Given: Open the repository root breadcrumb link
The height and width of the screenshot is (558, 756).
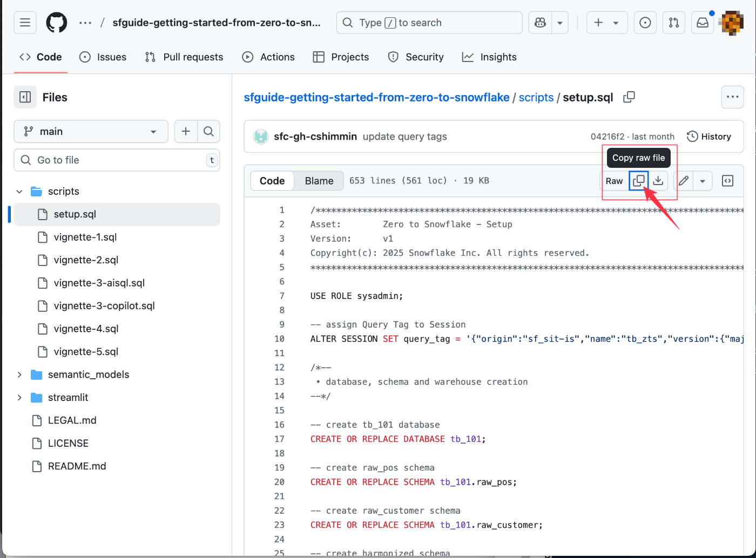Looking at the screenshot, I should point(376,97).
